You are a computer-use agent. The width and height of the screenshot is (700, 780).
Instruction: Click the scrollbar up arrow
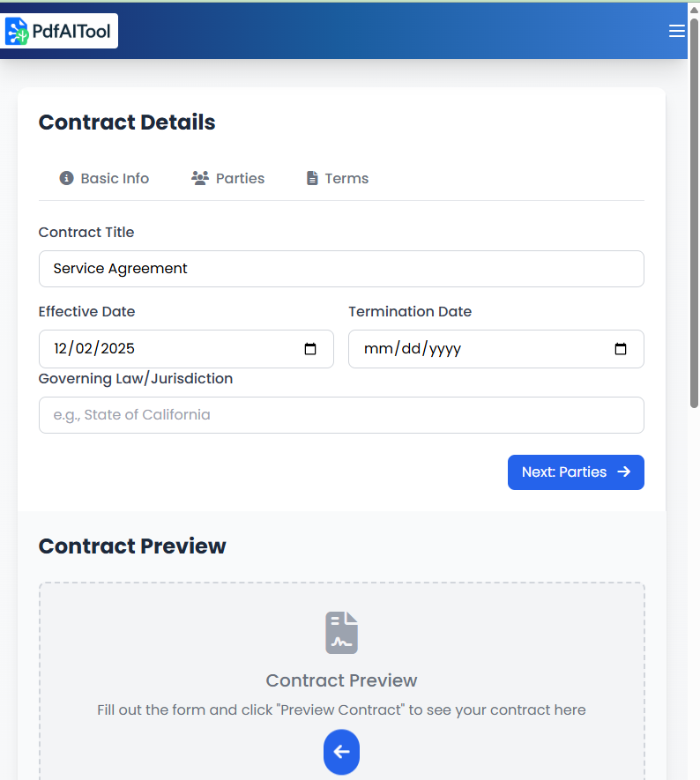[694, 9]
